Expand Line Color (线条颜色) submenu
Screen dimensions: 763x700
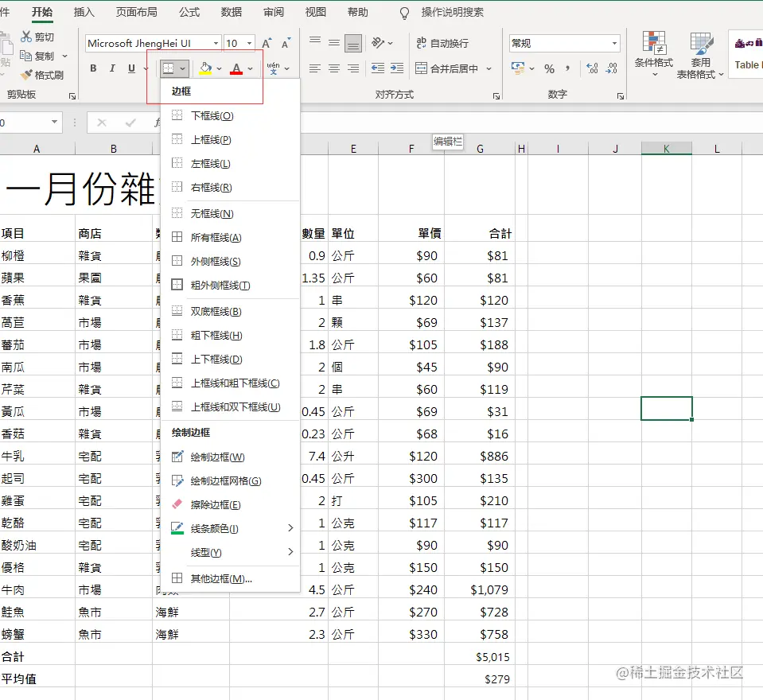click(x=230, y=528)
